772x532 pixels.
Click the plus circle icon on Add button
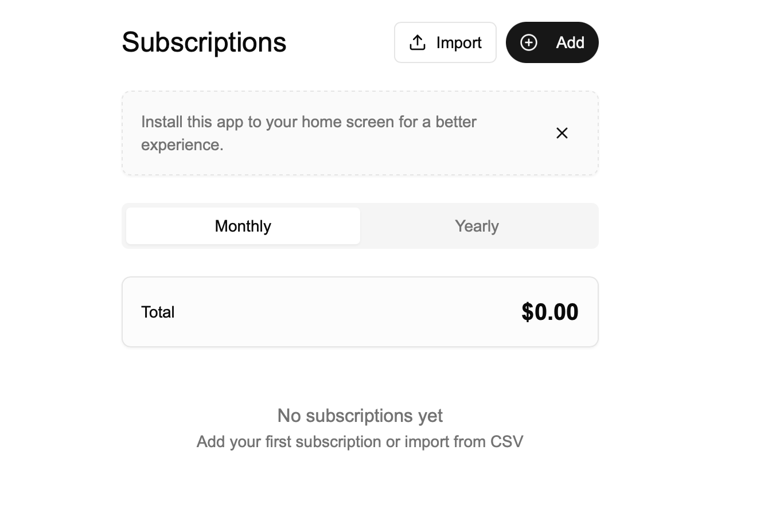click(528, 42)
